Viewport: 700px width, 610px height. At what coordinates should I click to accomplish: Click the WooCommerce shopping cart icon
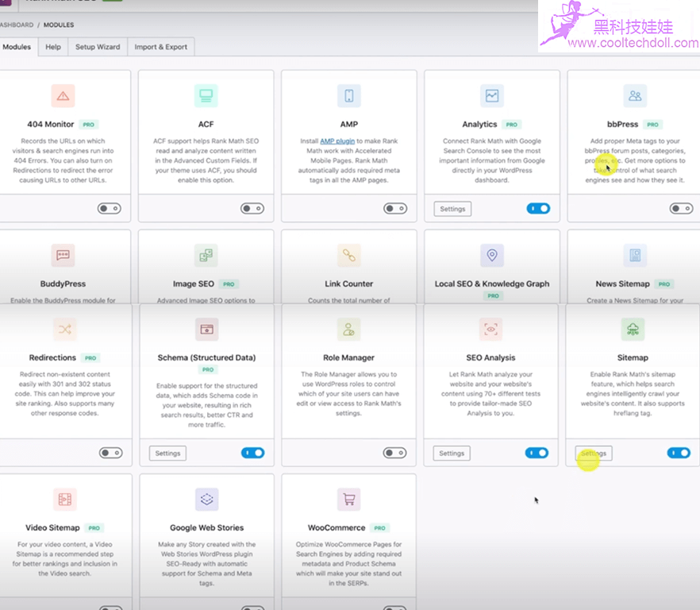pos(348,499)
